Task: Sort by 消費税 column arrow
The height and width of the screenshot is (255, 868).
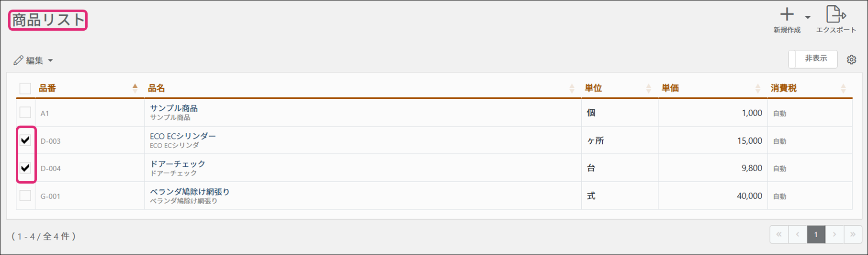Action: [843, 88]
